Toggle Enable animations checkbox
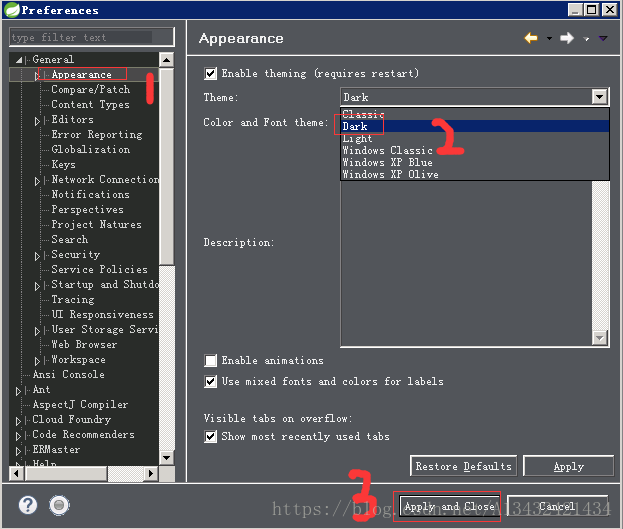 click(x=210, y=360)
